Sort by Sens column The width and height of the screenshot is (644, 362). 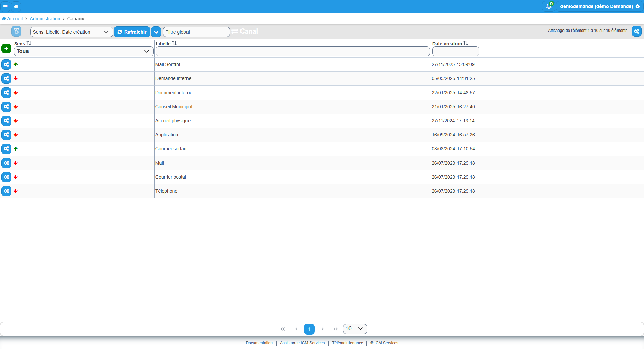point(29,43)
